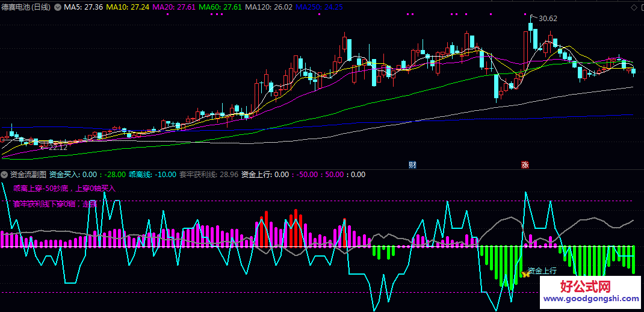This screenshot has height=312, width=644.
Task: Click the yellow butterfly 资金上行 signal icon
Action: click(x=525, y=273)
